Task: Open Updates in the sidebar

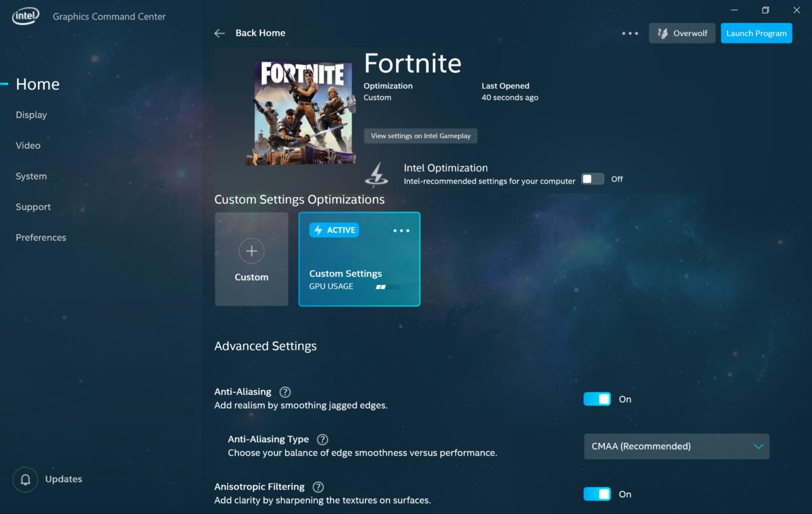Action: 63,479
